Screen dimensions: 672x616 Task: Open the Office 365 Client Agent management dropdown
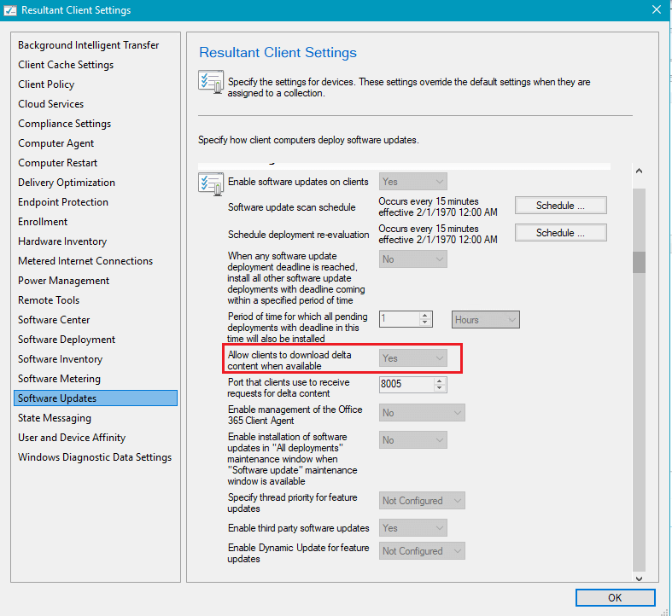[x=422, y=413]
